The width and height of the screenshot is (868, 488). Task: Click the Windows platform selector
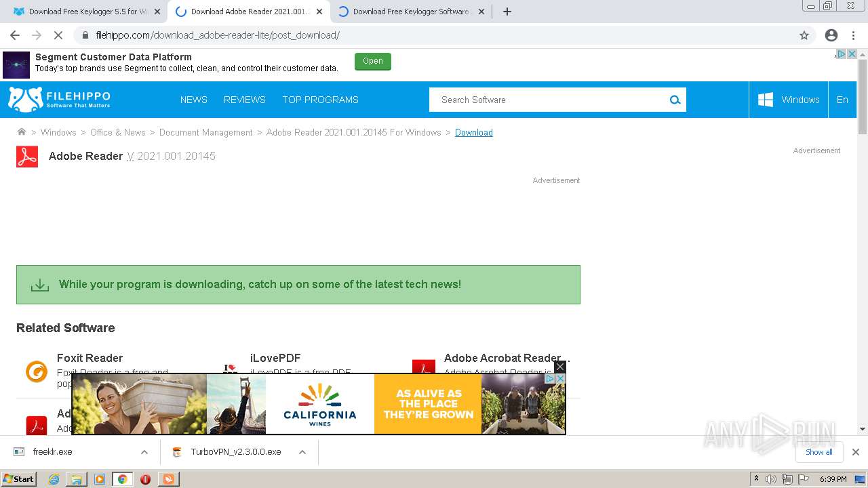pyautogui.click(x=789, y=100)
